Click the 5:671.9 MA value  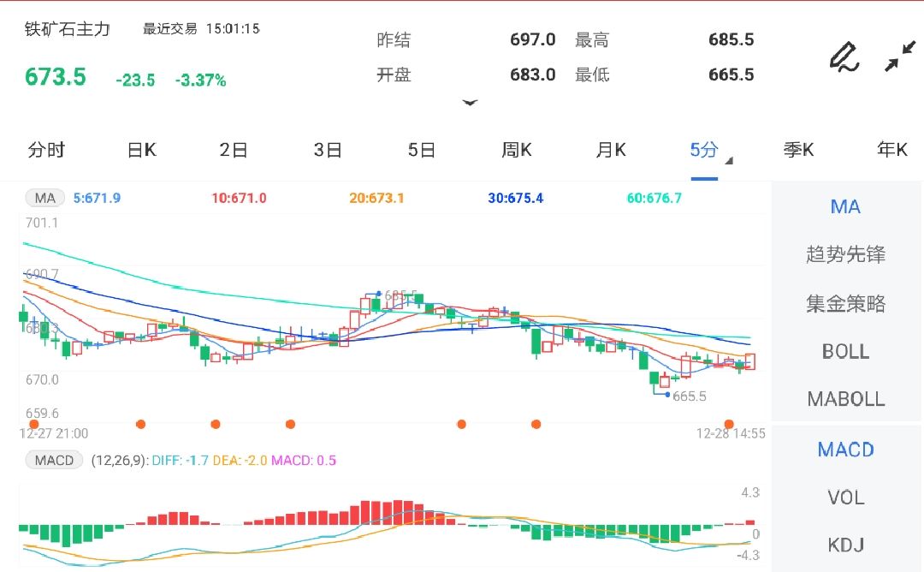[97, 198]
